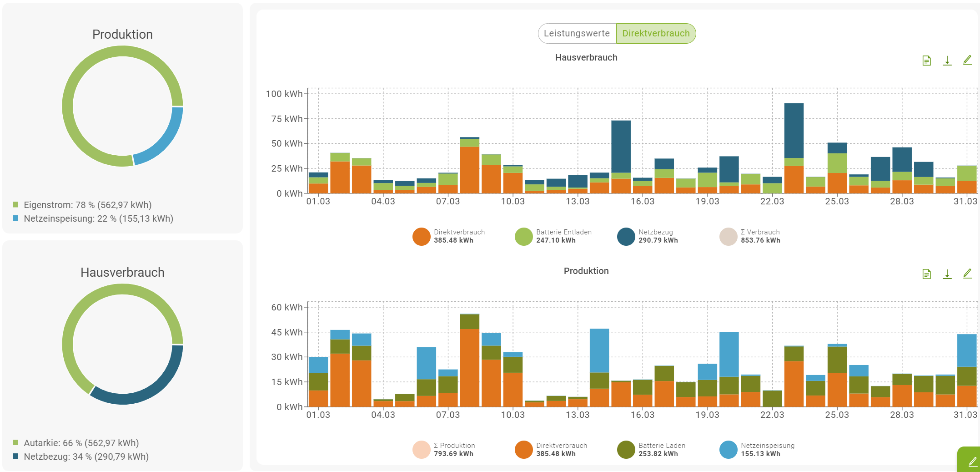Click pencil edit icon above Produktion chart

(x=967, y=274)
